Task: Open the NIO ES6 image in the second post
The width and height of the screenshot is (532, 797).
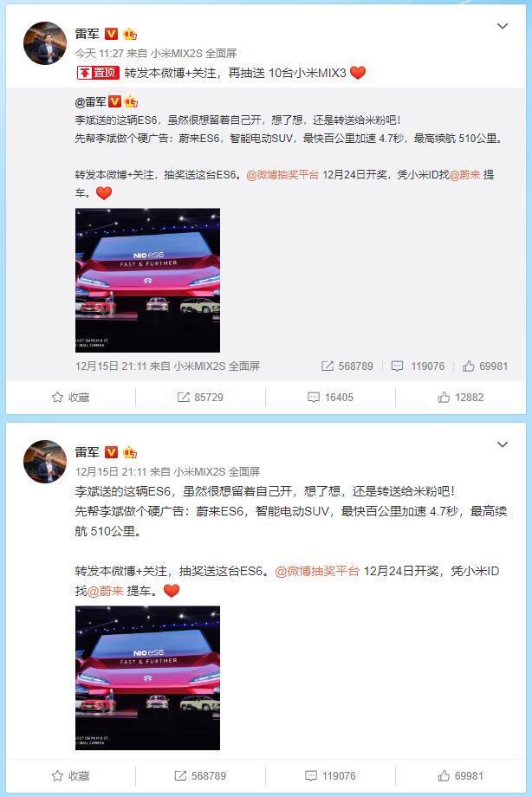Action: coord(147,677)
